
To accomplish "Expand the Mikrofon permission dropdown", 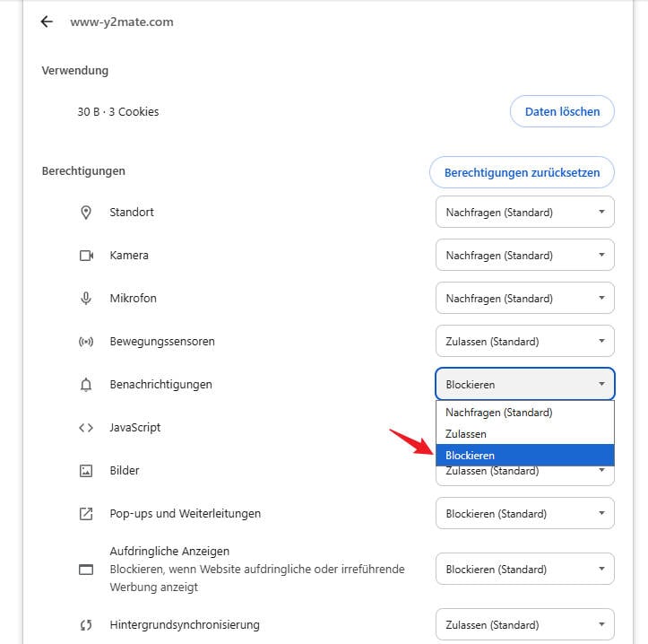I will [524, 299].
